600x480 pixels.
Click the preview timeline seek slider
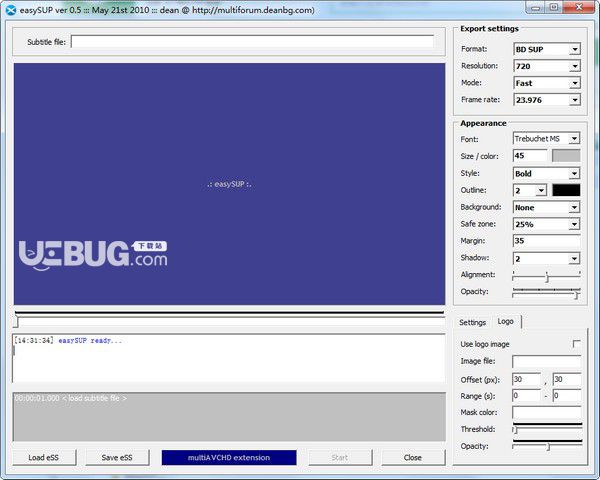coord(229,319)
